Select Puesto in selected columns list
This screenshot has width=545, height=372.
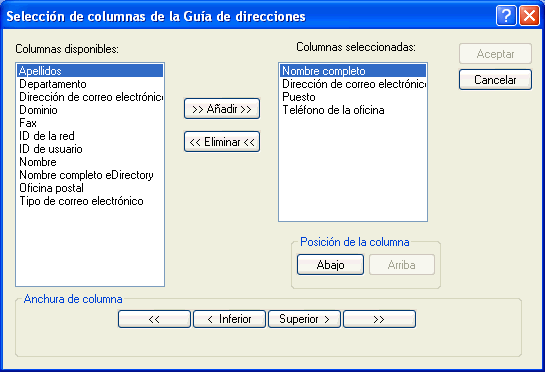(x=353, y=97)
